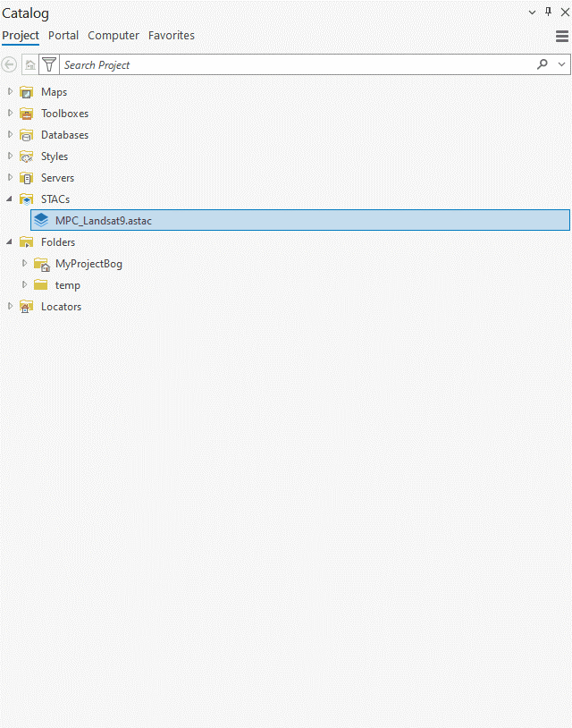This screenshot has height=728, width=572.
Task: Click the MPC_Landsat9.astac layer icon
Action: coord(41,220)
